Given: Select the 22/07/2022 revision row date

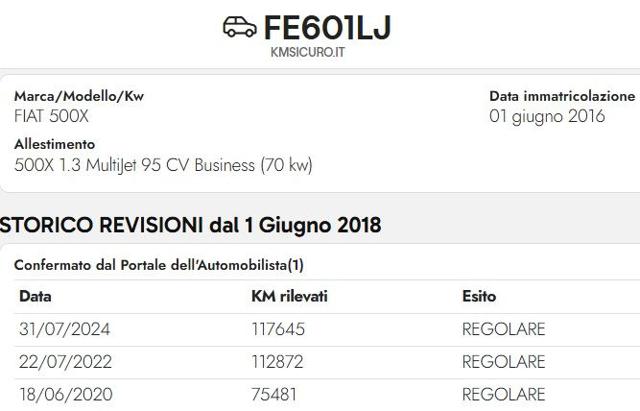Looking at the screenshot, I should click(65, 362).
